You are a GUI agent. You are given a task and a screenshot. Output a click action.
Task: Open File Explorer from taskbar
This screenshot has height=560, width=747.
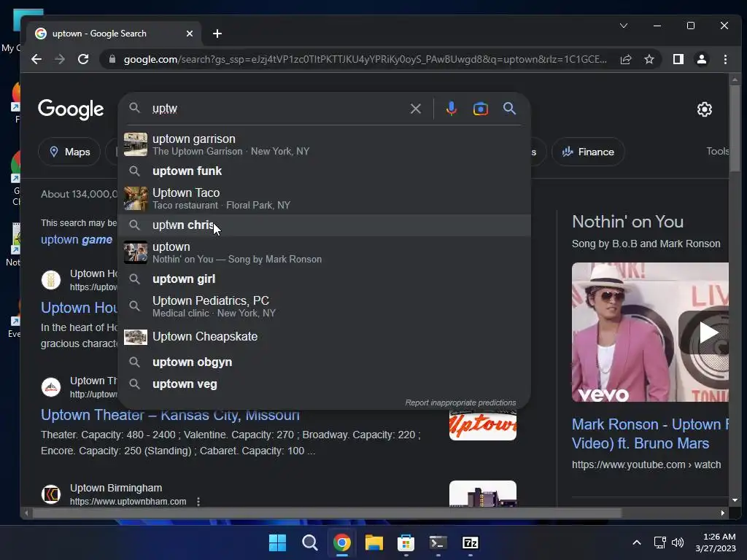[374, 542]
